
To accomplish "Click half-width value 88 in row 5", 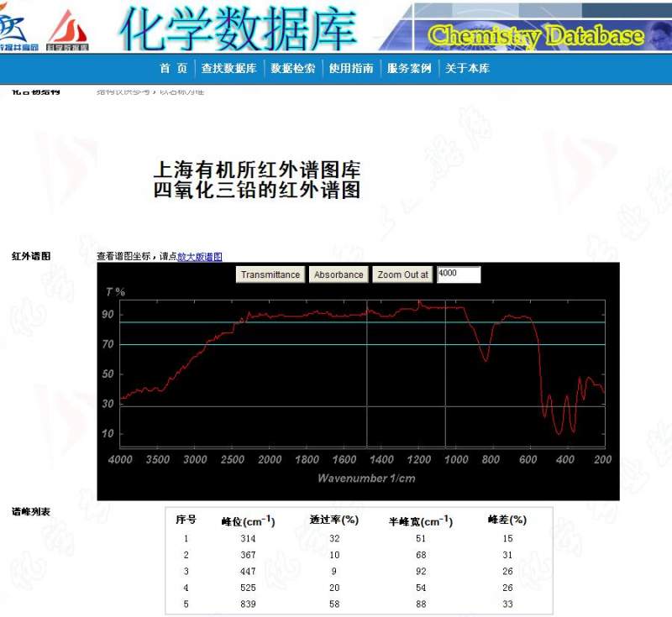I will coord(421,604).
